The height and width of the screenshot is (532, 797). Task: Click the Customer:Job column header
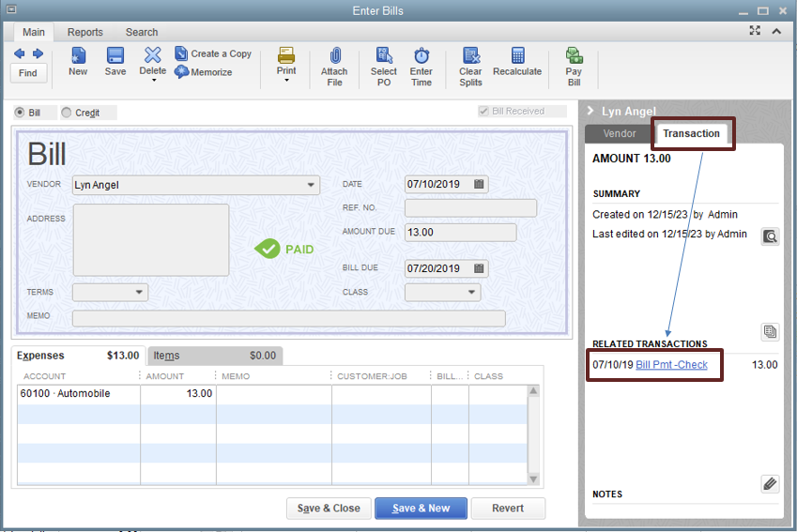click(372, 376)
